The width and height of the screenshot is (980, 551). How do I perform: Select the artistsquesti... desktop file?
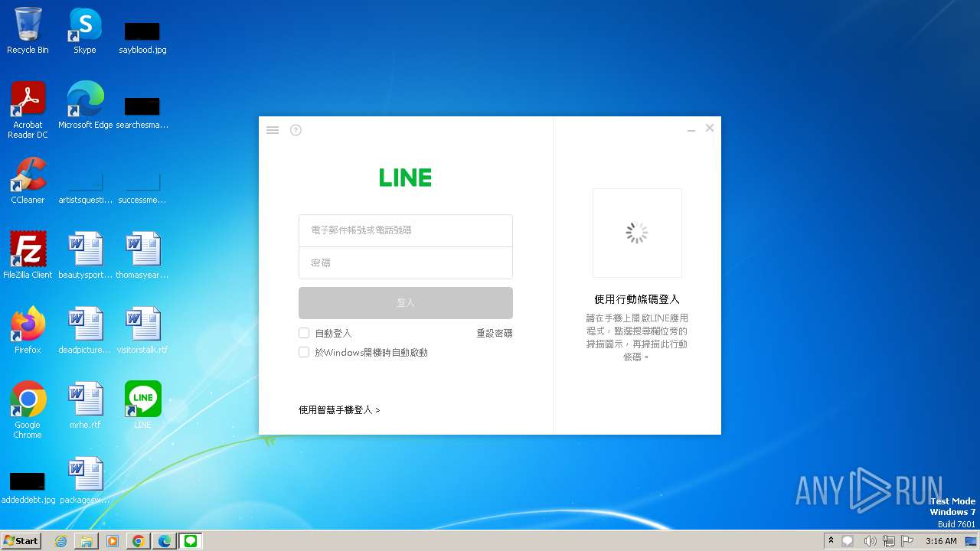[x=85, y=187]
